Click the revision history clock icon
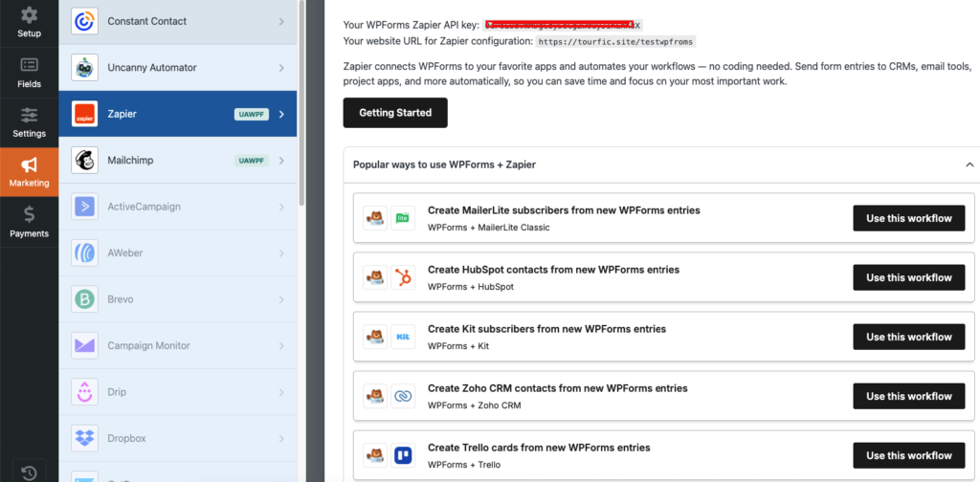The width and height of the screenshot is (980, 482). (29, 472)
